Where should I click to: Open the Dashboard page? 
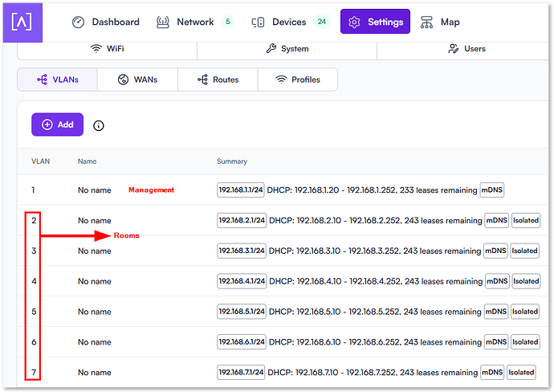(105, 22)
